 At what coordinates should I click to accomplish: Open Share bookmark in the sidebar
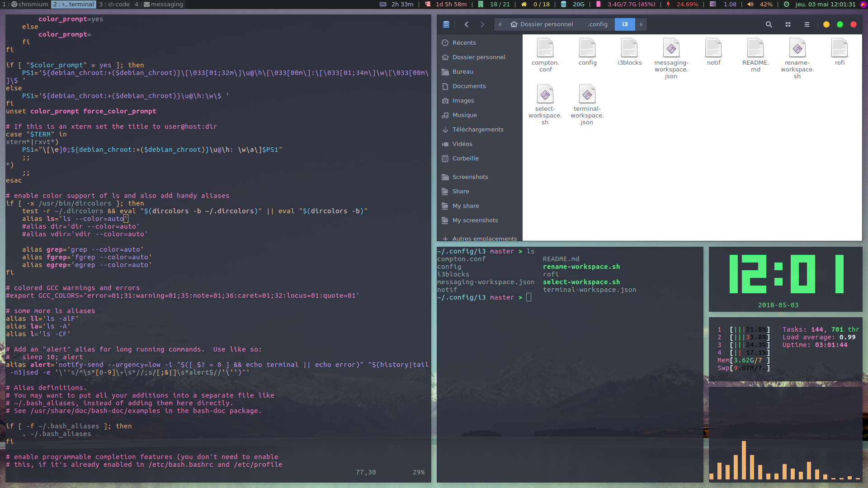[480, 191]
